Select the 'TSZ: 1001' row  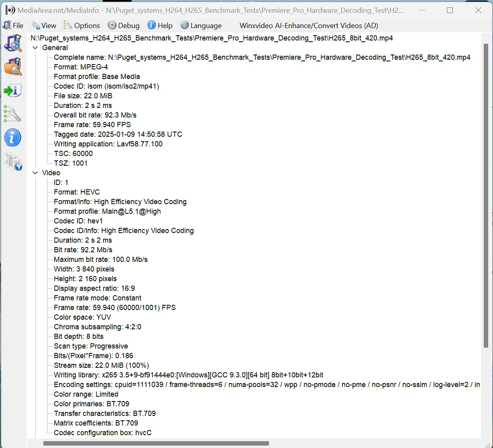[x=71, y=163]
